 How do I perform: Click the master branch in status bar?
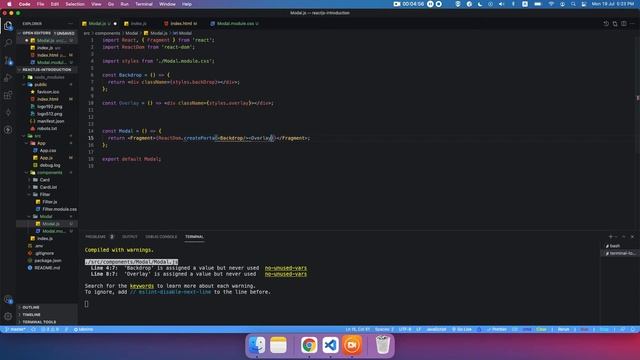coord(15,329)
